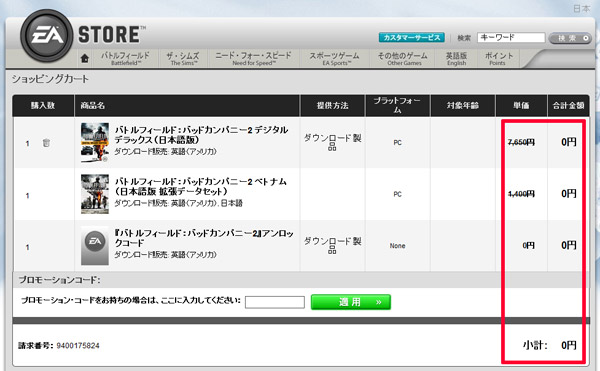This screenshot has width=600, height=371.
Task: Click the ショッピングカート page heading
Action: point(50,79)
